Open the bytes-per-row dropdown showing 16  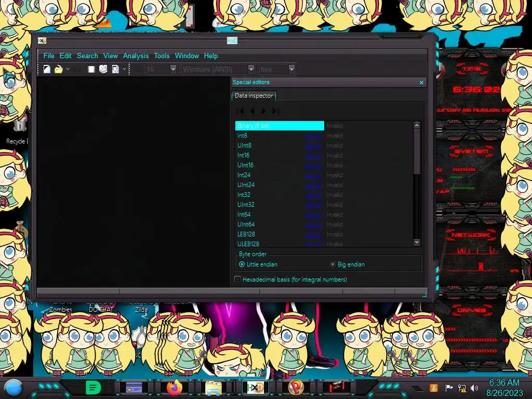tap(173, 69)
